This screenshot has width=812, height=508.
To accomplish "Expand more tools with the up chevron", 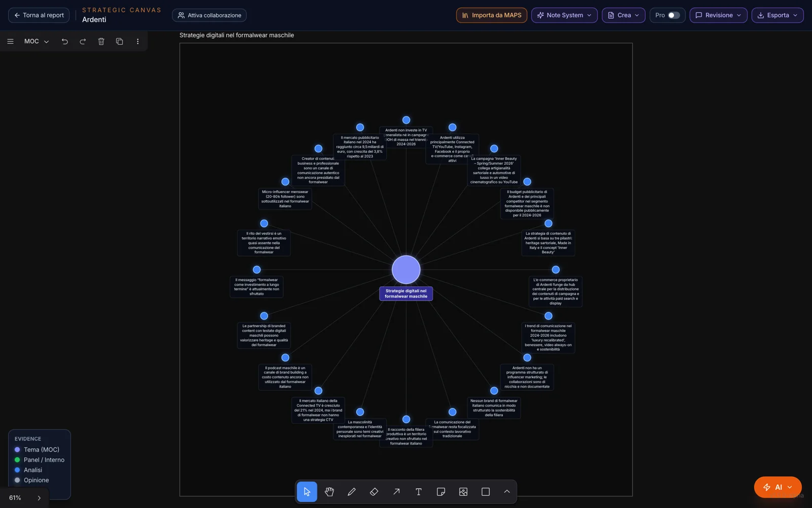I will coord(507,492).
